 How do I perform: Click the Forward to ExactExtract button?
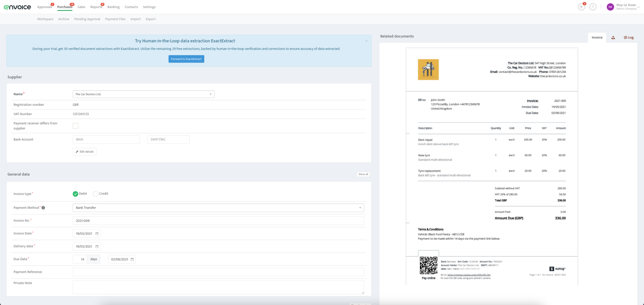coord(186,59)
